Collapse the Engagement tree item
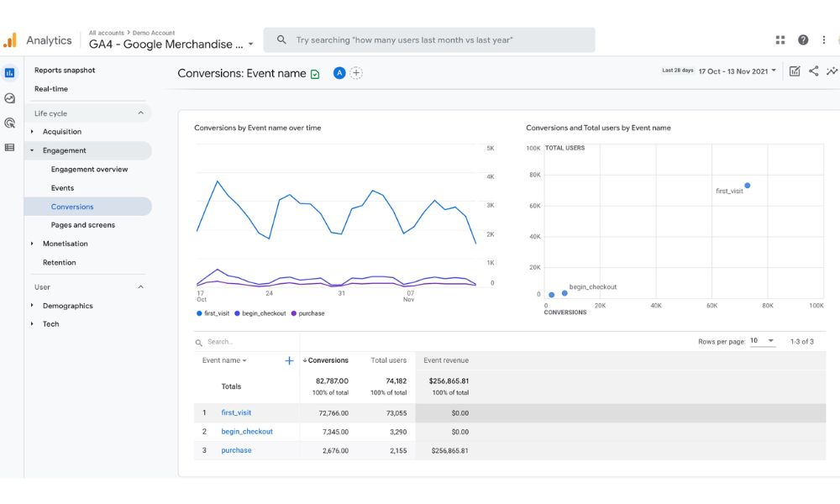 pyautogui.click(x=32, y=150)
